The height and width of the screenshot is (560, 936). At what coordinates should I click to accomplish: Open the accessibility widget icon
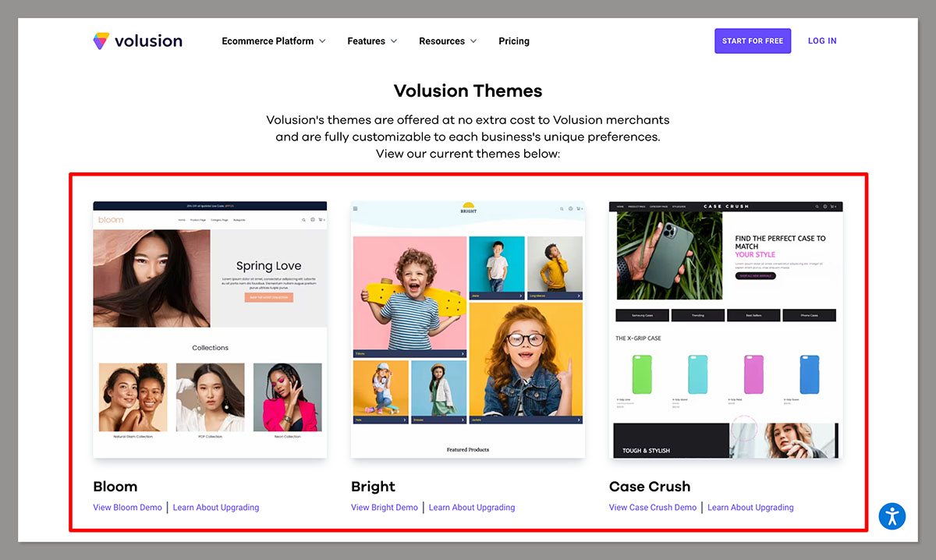(x=892, y=516)
